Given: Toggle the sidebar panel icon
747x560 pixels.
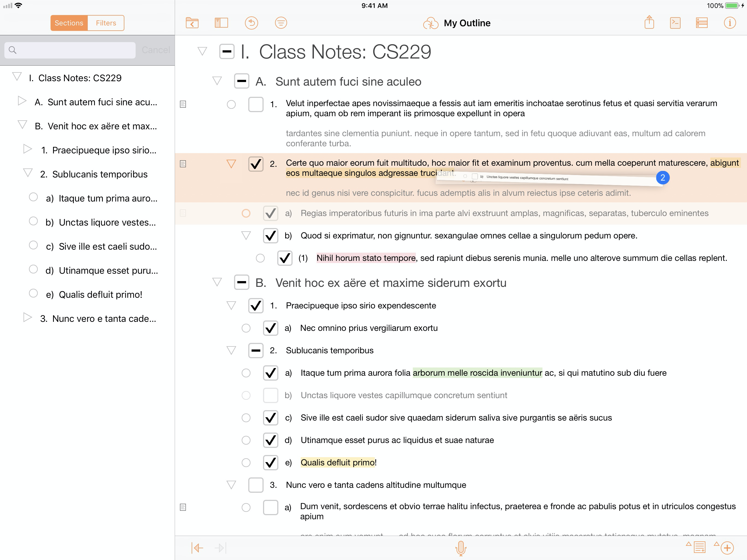Looking at the screenshot, I should tap(221, 23).
